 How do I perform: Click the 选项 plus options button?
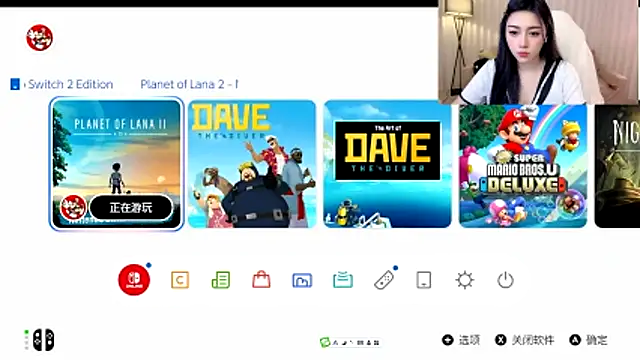click(461, 340)
